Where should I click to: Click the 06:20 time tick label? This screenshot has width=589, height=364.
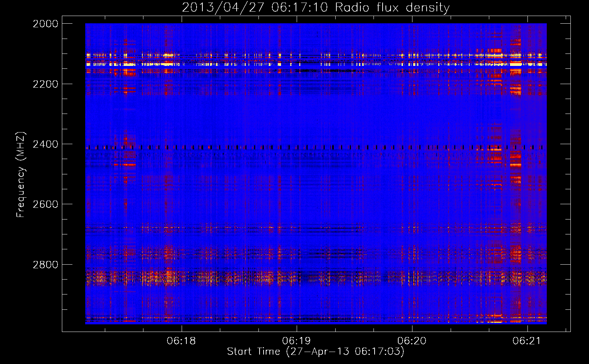pos(412,341)
